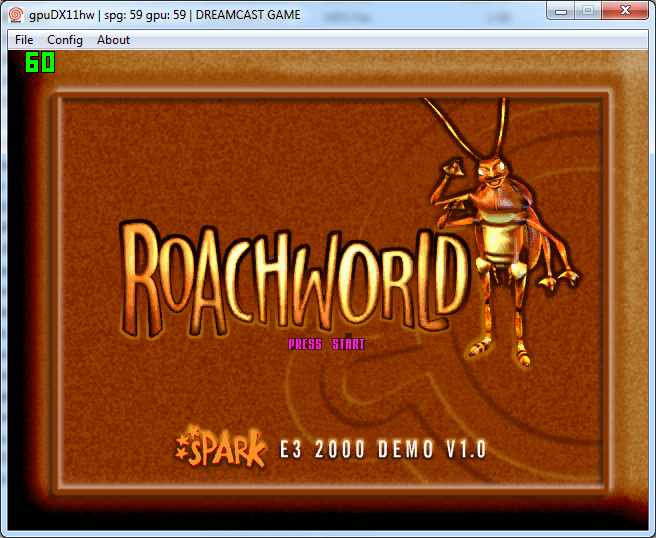Minimize the emulator window

[561, 10]
